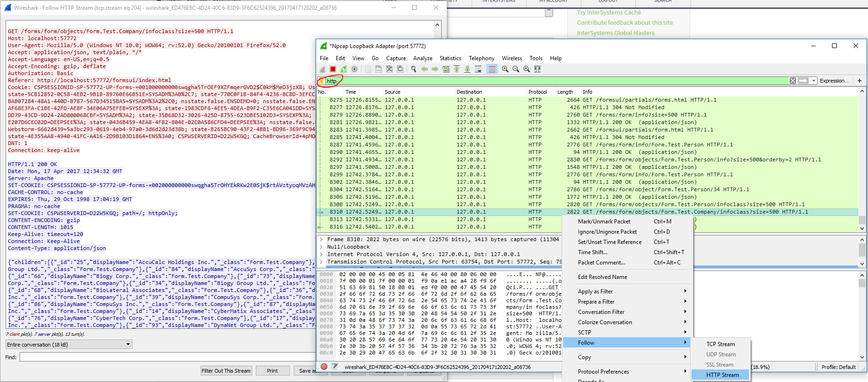Toggle auto-scroll during live capture

pyautogui.click(x=478, y=69)
